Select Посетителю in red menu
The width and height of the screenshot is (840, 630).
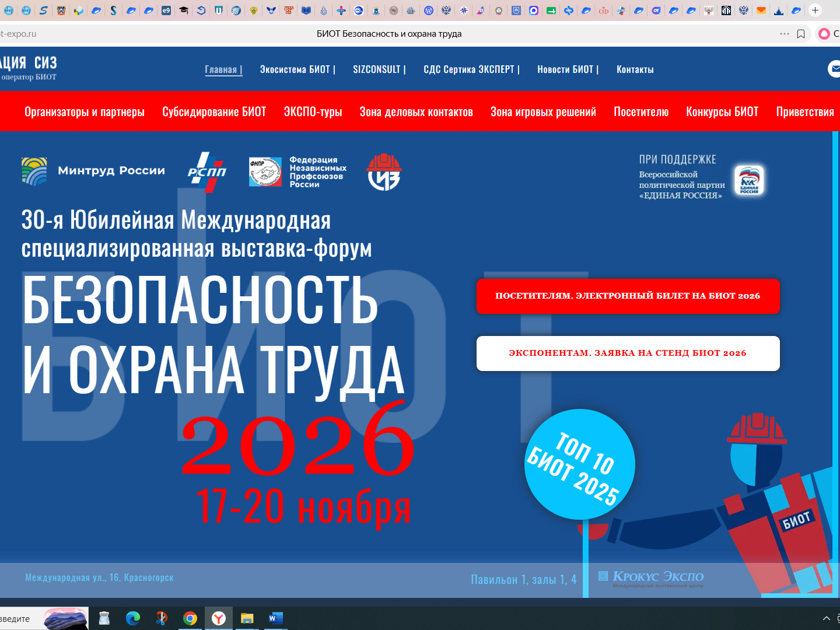[641, 112]
